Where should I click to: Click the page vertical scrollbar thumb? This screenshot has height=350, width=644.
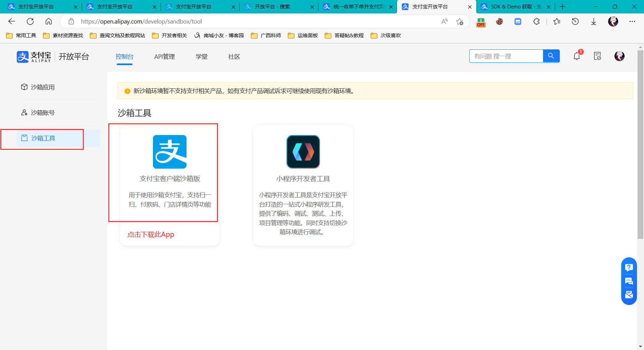pos(640,144)
